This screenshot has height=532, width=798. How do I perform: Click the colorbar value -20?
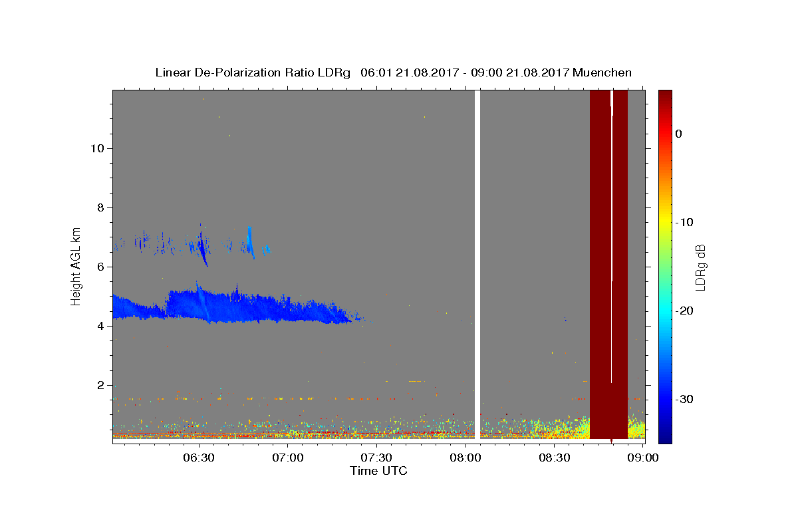[684, 311]
